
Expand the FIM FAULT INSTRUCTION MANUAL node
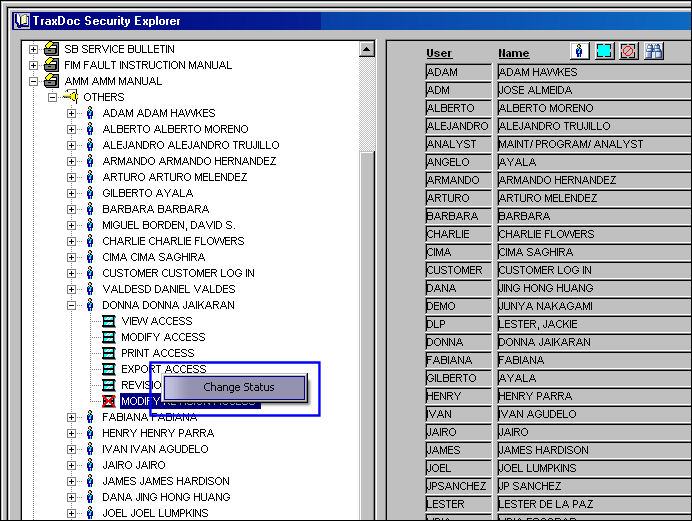coord(33,65)
